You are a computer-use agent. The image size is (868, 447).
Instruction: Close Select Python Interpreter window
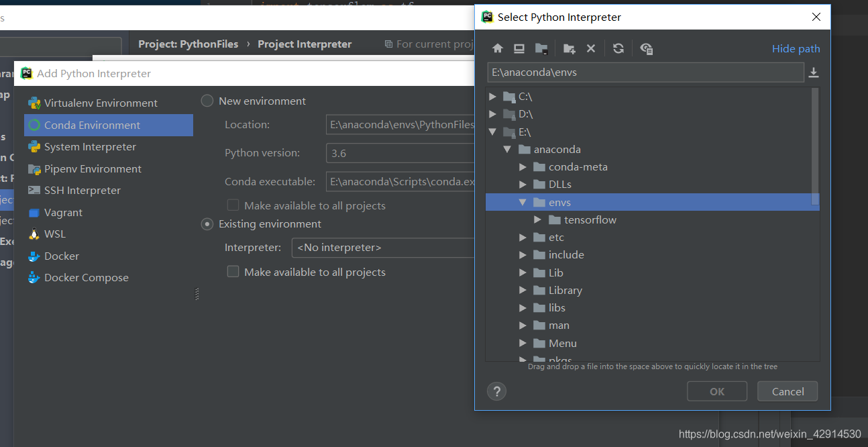click(x=816, y=17)
